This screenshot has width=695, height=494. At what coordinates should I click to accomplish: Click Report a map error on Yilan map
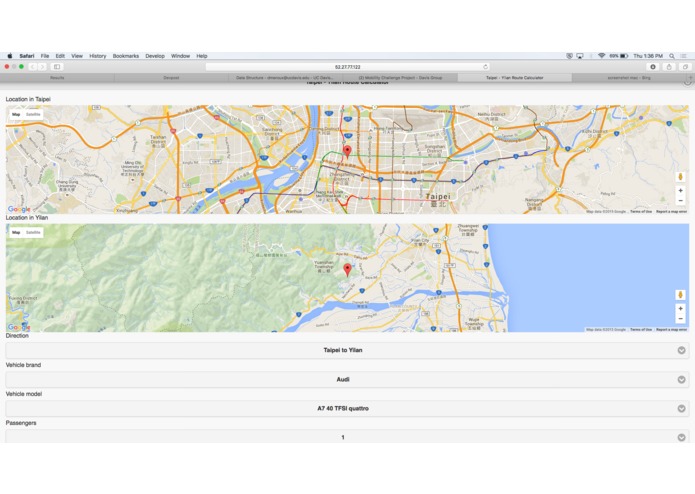(x=672, y=330)
